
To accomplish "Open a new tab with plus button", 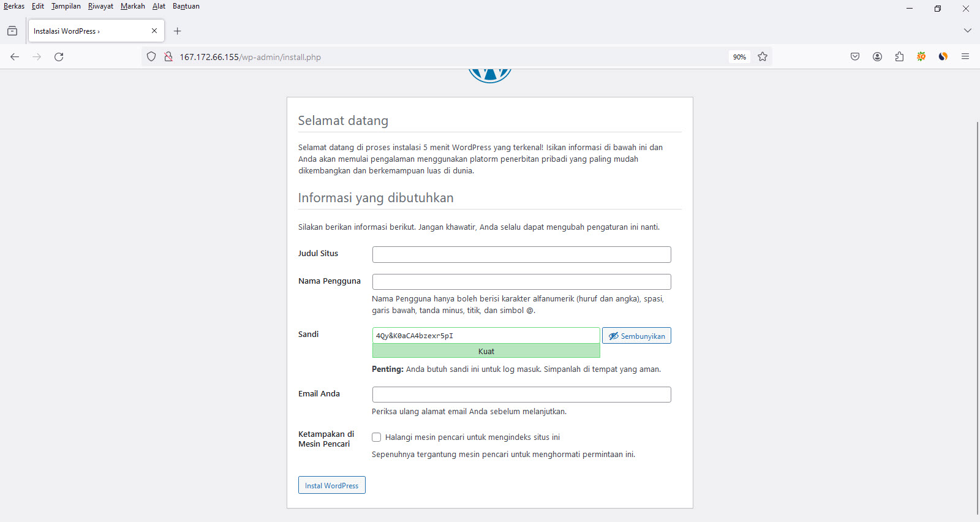I will [178, 31].
